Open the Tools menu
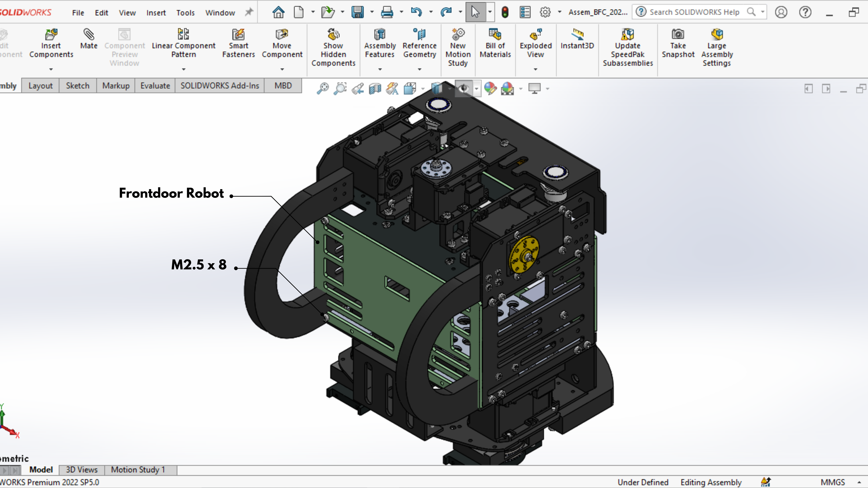This screenshot has width=868, height=488. pyautogui.click(x=186, y=13)
